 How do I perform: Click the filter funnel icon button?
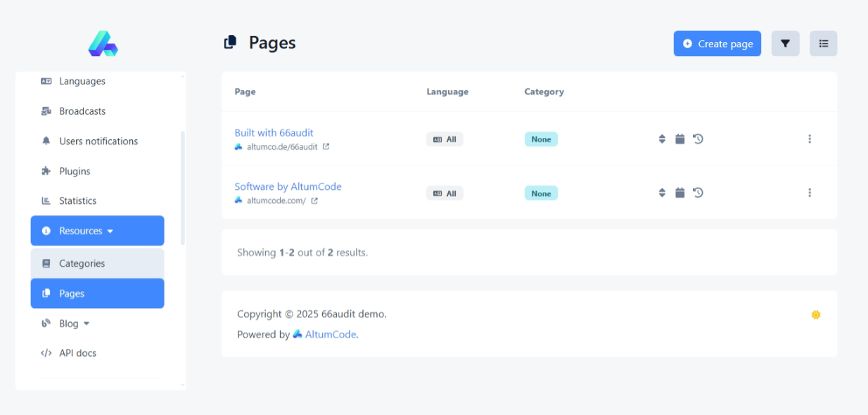[785, 44]
